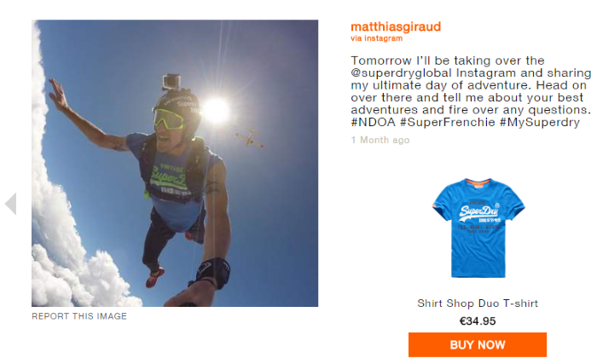Select the #NDOA hashtag
This screenshot has height=364, width=597.
[x=374, y=122]
